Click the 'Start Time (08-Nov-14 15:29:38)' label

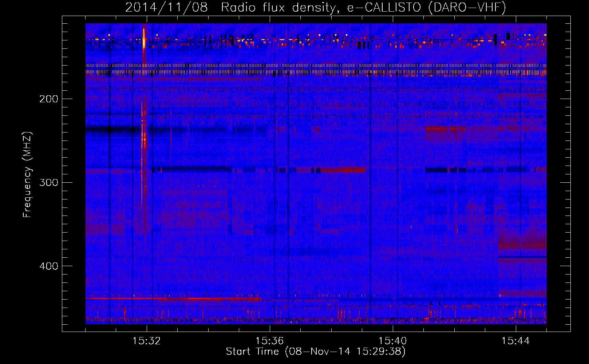[x=316, y=351]
